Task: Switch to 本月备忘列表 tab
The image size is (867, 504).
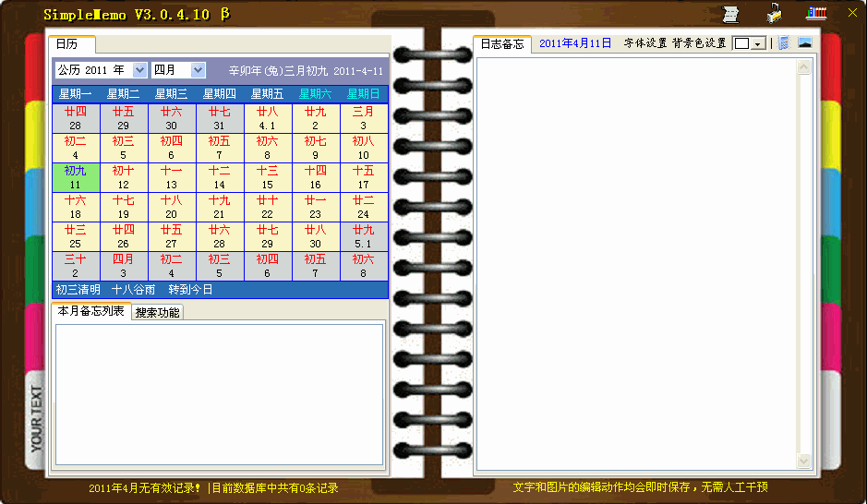Action: coord(91,311)
